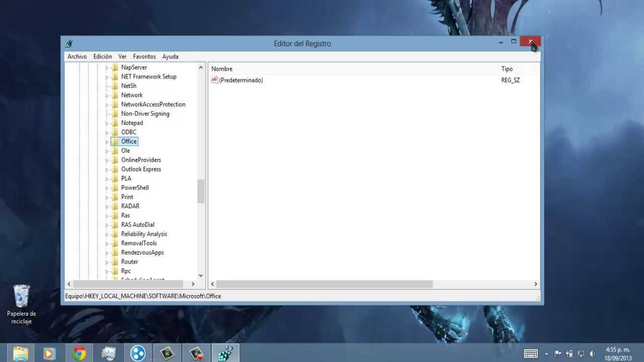The height and width of the screenshot is (362, 644).
Task: Open the Papelera de reciclaje desktop icon
Action: pos(21,305)
